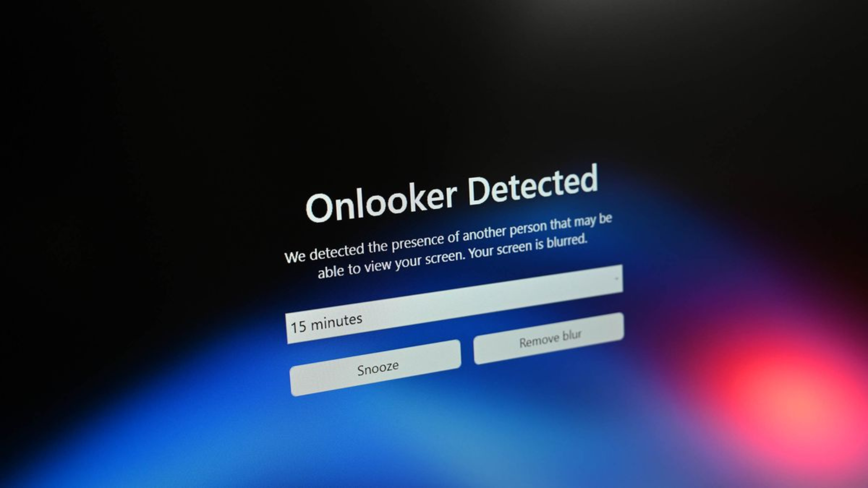Image resolution: width=868 pixels, height=488 pixels.
Task: Select the '15 minutes' text in the combo box
Action: (x=326, y=323)
